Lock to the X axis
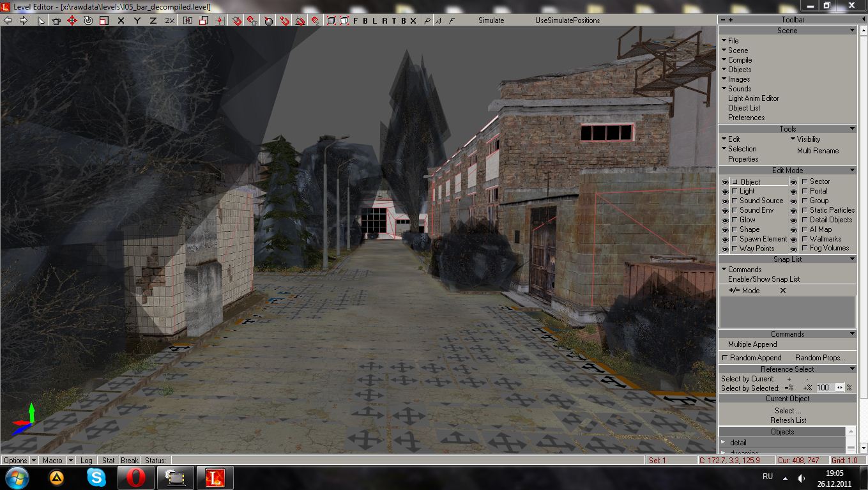This screenshot has height=490, width=868. [121, 20]
